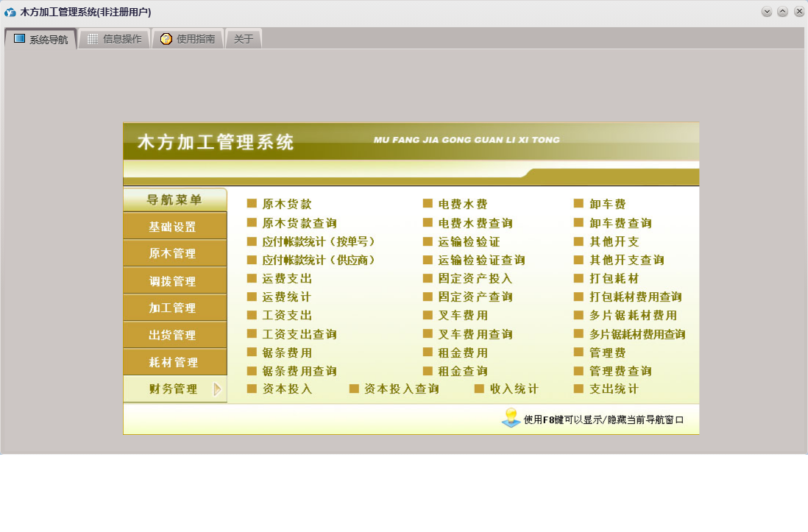Click the lightbulb hint icon near F8 tip
This screenshot has height=532, width=808.
click(511, 417)
